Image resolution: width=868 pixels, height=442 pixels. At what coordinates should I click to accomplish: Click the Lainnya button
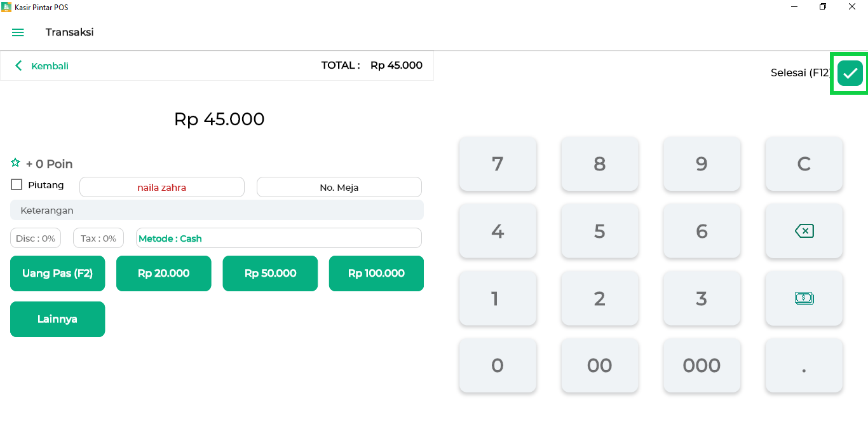tap(57, 319)
